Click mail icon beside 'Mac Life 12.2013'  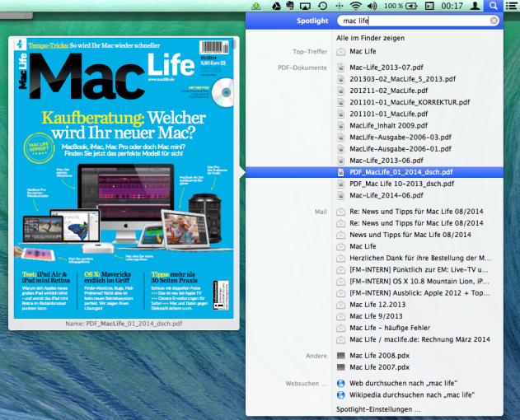pyautogui.click(x=340, y=305)
